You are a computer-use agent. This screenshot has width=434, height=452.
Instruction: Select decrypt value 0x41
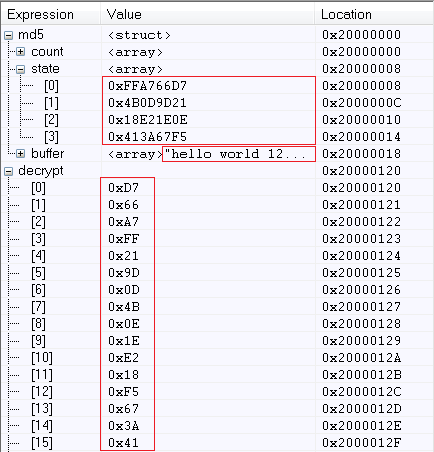[123, 443]
